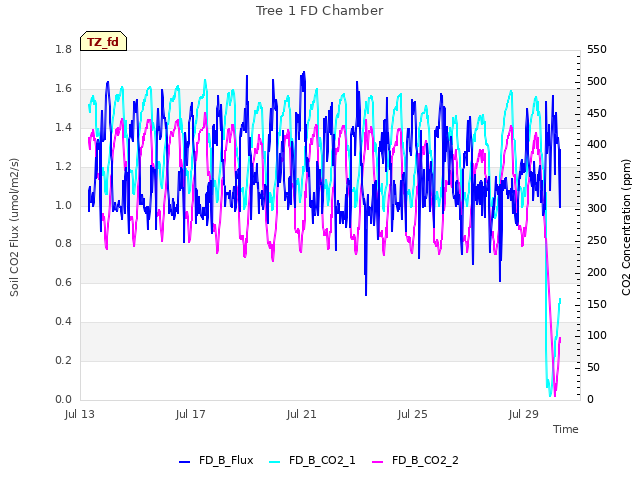
Task: Click the 500 right axis tick label
Action: (597, 81)
